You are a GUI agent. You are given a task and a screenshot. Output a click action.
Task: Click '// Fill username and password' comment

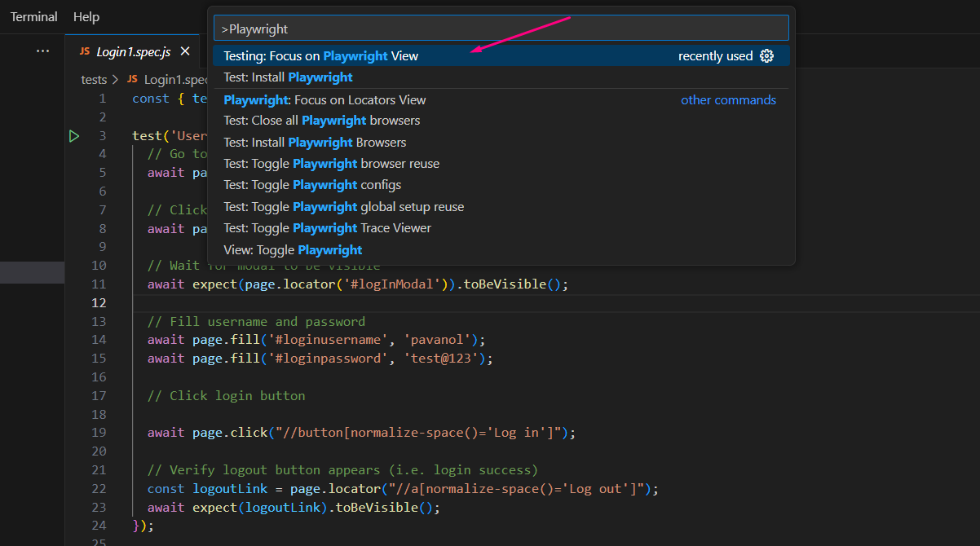coord(256,321)
